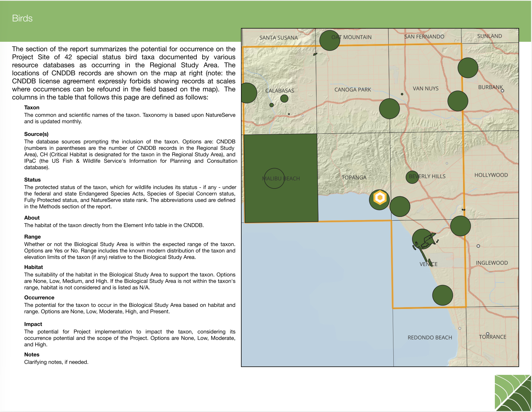
Task: Click the text 'Clarifying notes, if needed.'
Action: 56,362
